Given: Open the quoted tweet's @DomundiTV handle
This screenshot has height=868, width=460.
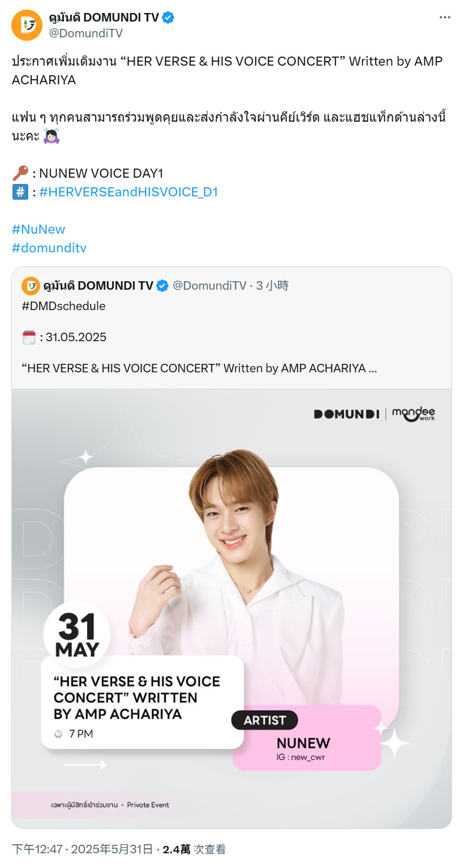Looking at the screenshot, I should click(209, 286).
